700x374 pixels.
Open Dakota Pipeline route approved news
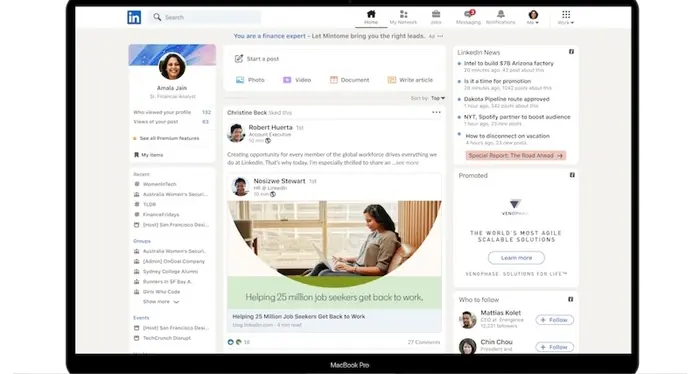coord(506,99)
